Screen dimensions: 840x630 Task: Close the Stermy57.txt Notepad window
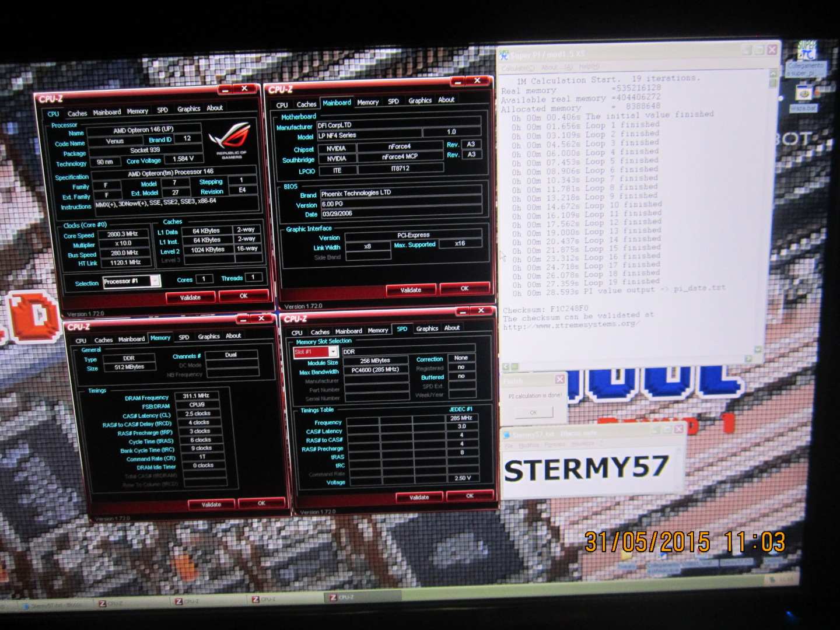pos(679,429)
